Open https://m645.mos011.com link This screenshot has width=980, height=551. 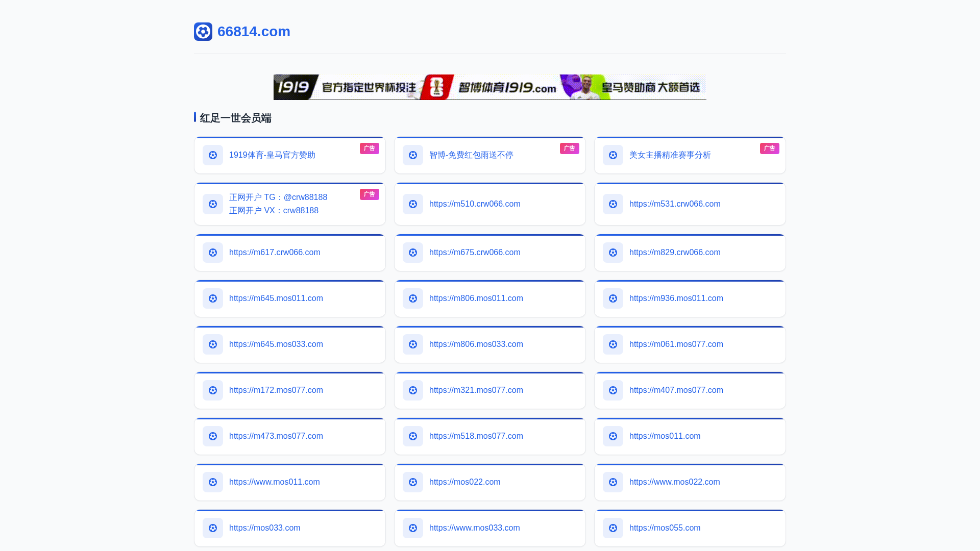[276, 298]
